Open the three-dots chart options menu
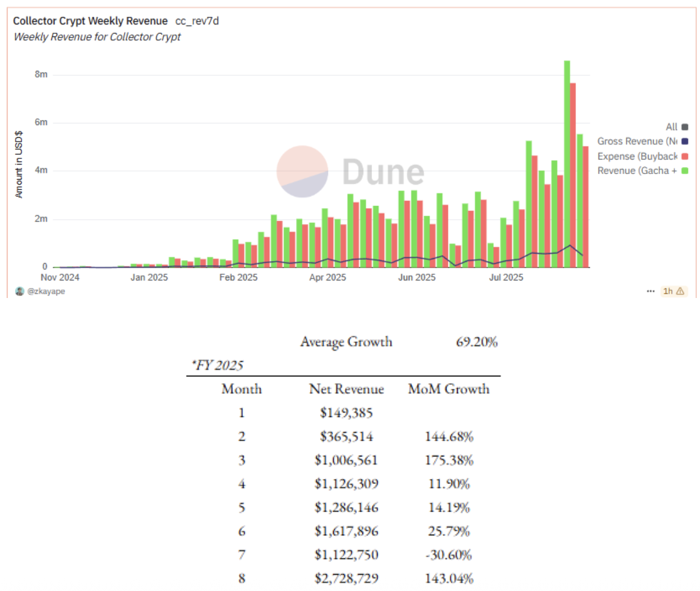The height and width of the screenshot is (591, 700). pyautogui.click(x=651, y=291)
